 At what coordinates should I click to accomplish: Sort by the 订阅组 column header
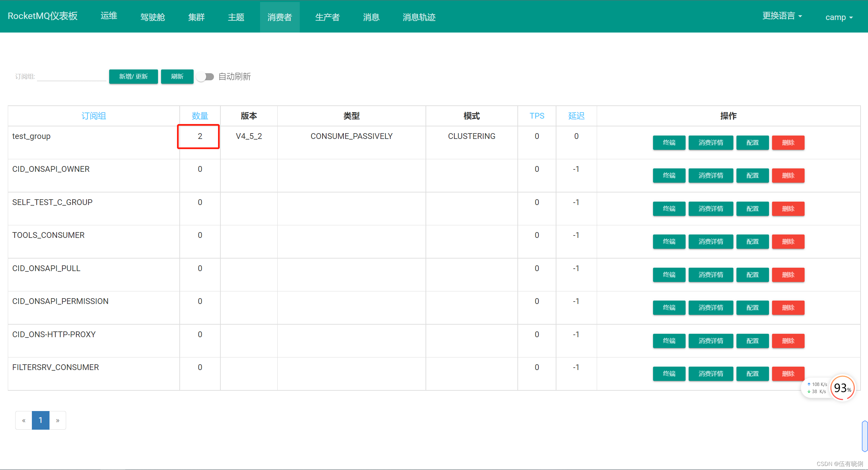click(x=94, y=116)
